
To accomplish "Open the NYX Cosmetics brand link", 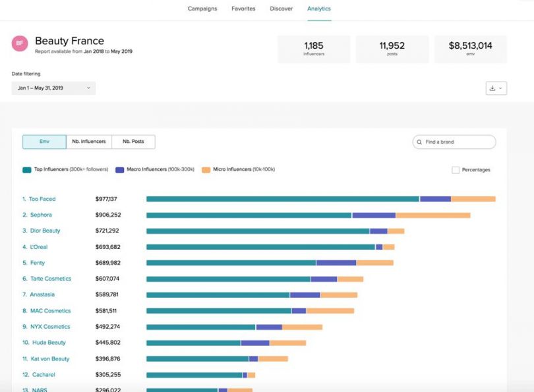I will (x=50, y=326).
